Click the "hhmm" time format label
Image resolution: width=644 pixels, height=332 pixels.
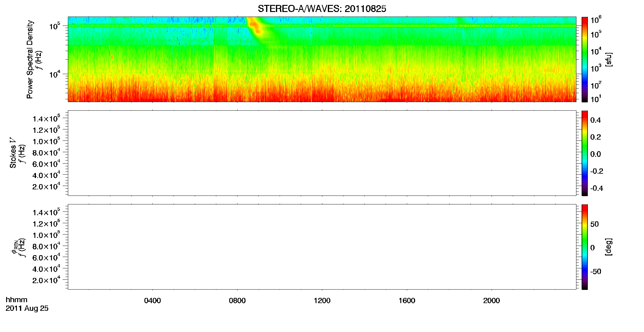point(17,300)
